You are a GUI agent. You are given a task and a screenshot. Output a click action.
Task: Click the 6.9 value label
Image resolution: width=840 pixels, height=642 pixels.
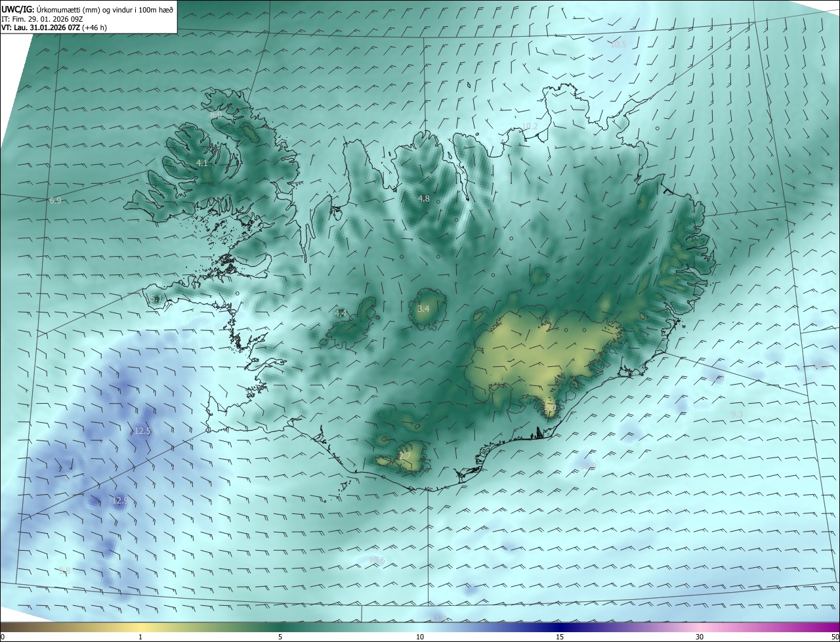click(x=55, y=200)
